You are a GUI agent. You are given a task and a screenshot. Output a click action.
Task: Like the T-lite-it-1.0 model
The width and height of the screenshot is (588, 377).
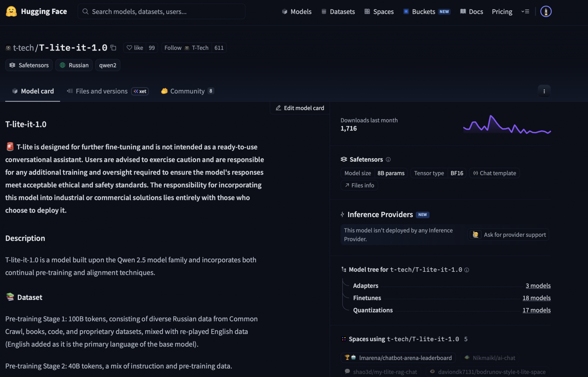tap(135, 48)
